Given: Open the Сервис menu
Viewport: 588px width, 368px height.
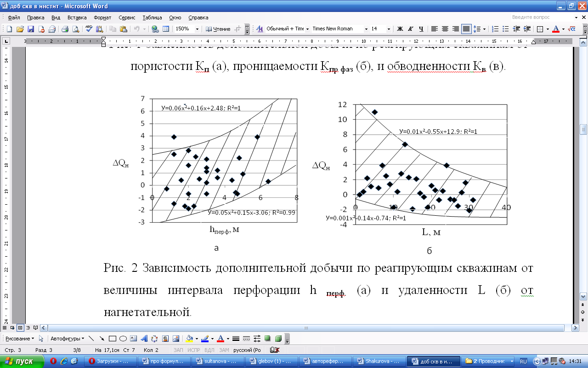Looking at the screenshot, I should (127, 17).
